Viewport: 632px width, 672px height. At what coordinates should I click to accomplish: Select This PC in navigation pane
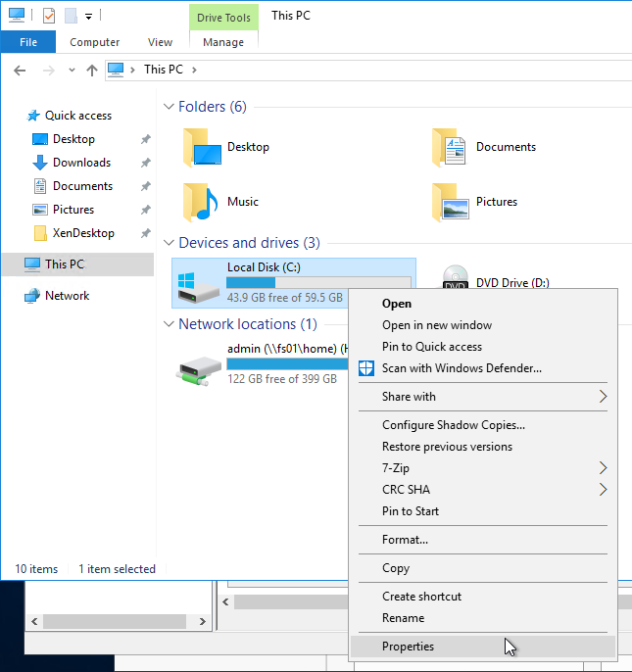point(77,264)
